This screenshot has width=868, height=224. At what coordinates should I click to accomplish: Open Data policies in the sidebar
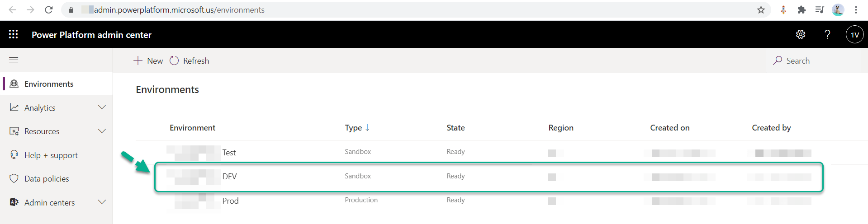click(47, 179)
